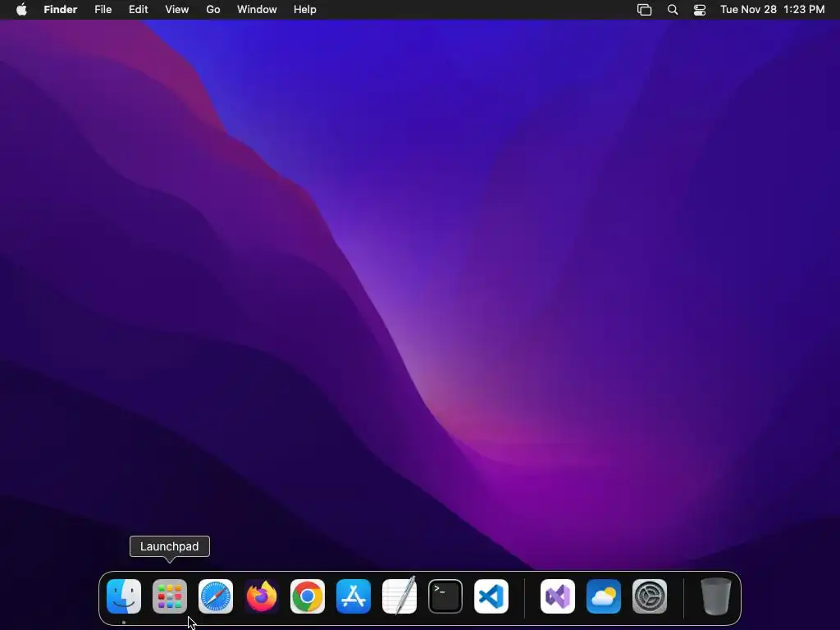Screen dimensions: 840x630
Task: Open purple Visual Studio icon in Dock
Action: [x=558, y=596]
